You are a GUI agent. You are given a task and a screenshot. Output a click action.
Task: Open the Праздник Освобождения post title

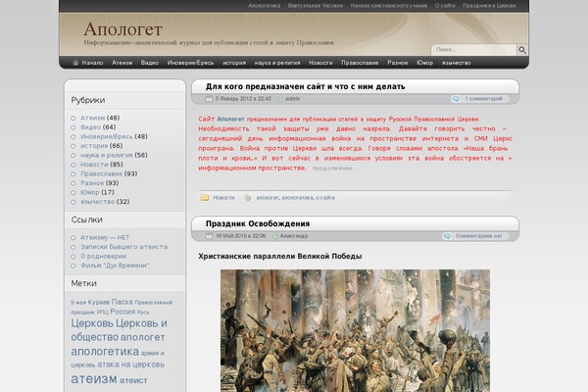(258, 224)
